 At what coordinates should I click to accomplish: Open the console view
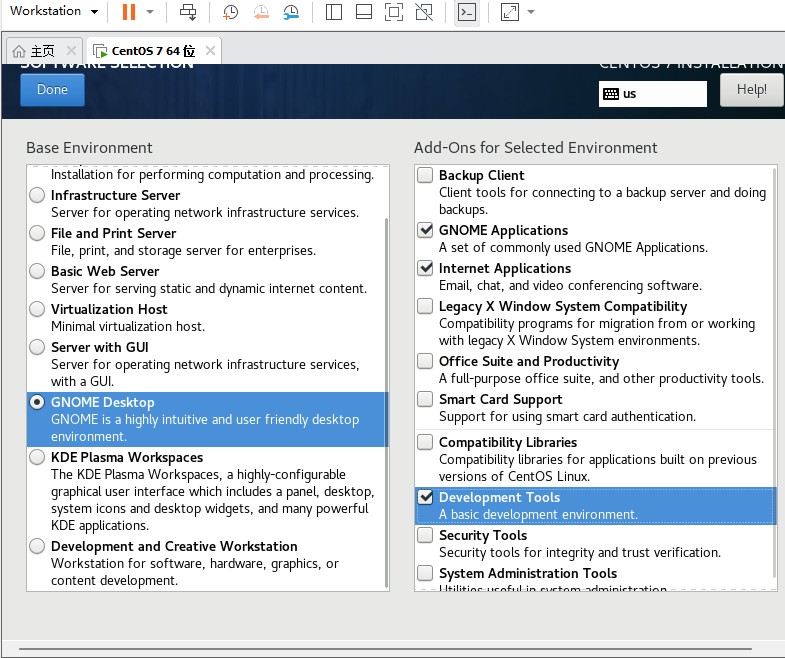tap(467, 12)
